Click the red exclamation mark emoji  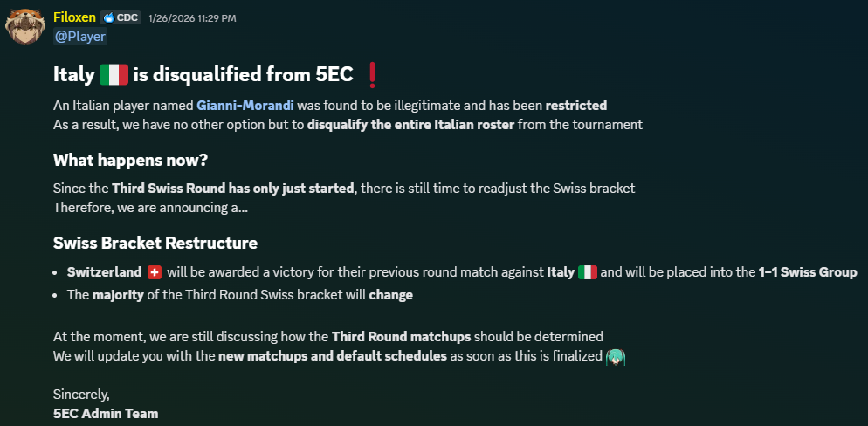(x=372, y=75)
